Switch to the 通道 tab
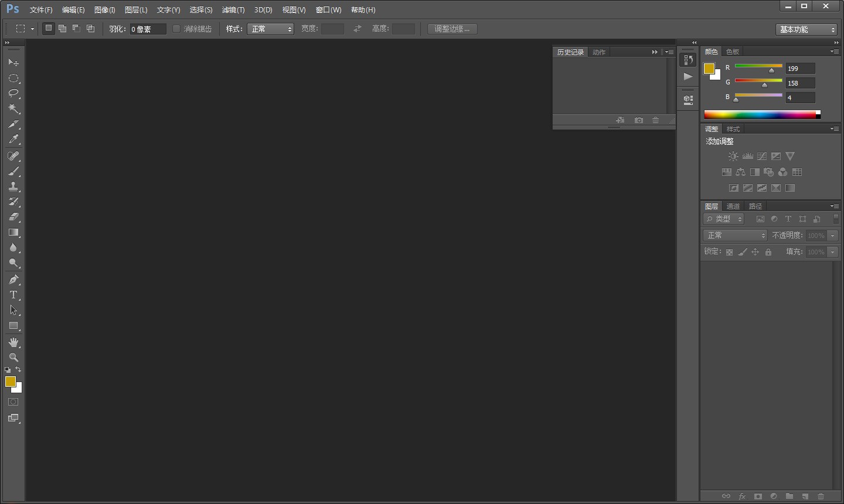 click(x=733, y=206)
